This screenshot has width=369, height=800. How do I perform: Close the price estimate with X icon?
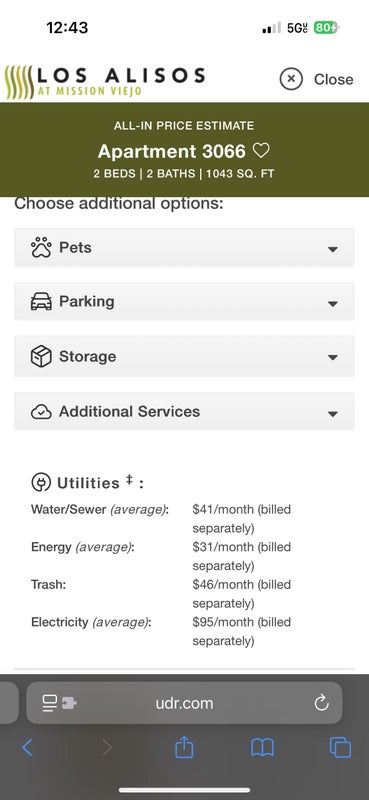click(x=291, y=79)
